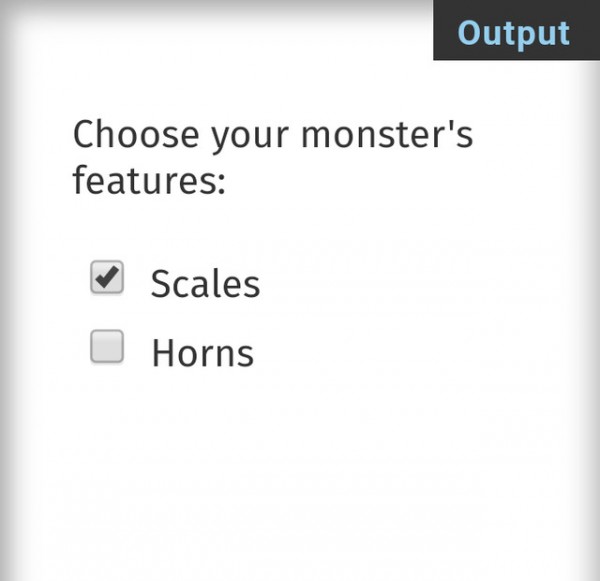Click the "Horns" label text
The height and width of the screenshot is (581, 600).
coord(202,353)
